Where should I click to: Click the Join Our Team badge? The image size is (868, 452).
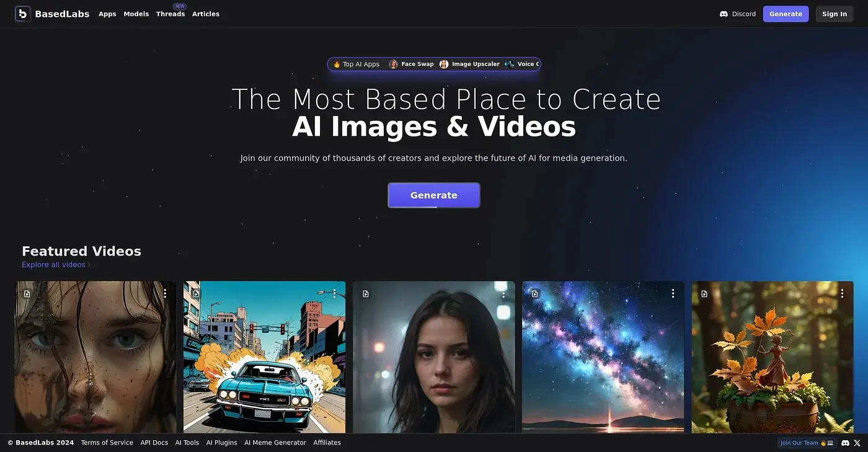(807, 443)
